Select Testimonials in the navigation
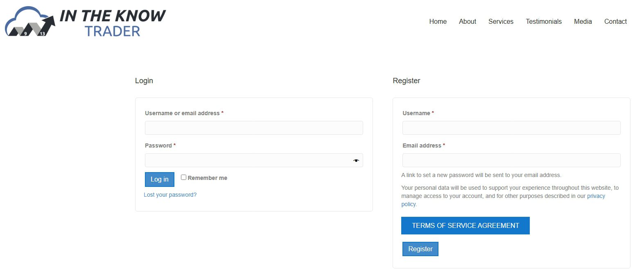This screenshot has width=644, height=275. click(x=544, y=21)
